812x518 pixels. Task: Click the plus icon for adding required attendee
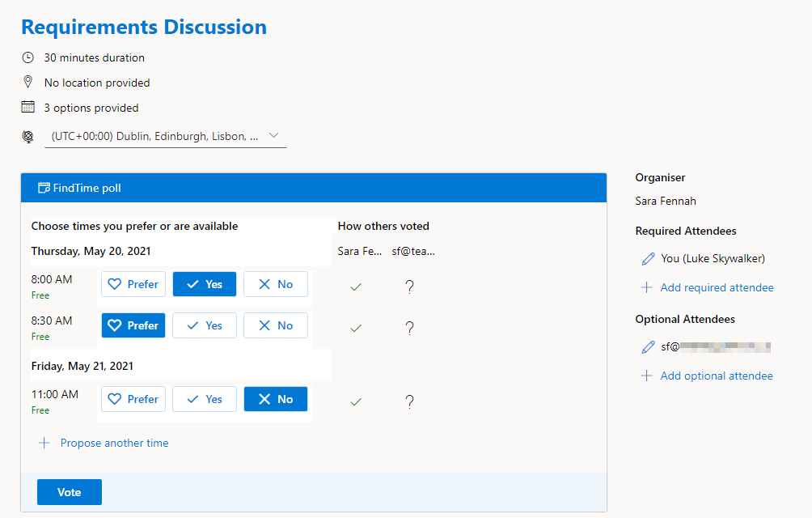tap(646, 288)
